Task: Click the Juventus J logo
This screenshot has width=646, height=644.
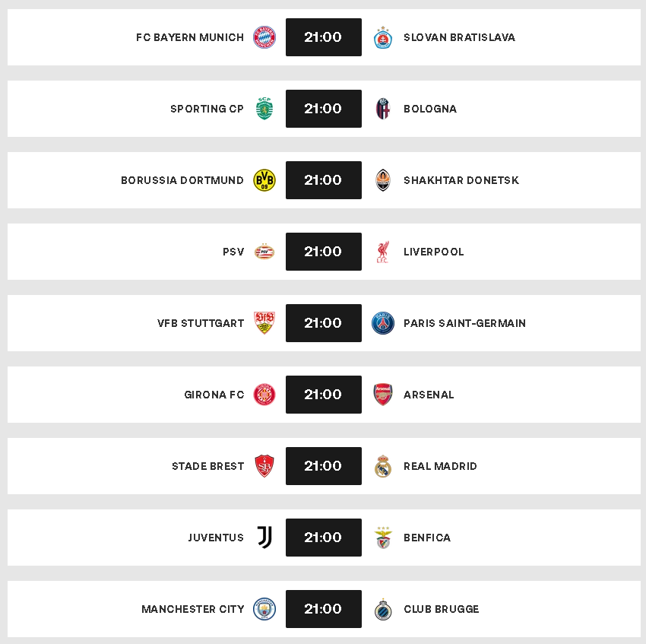Action: pos(264,538)
